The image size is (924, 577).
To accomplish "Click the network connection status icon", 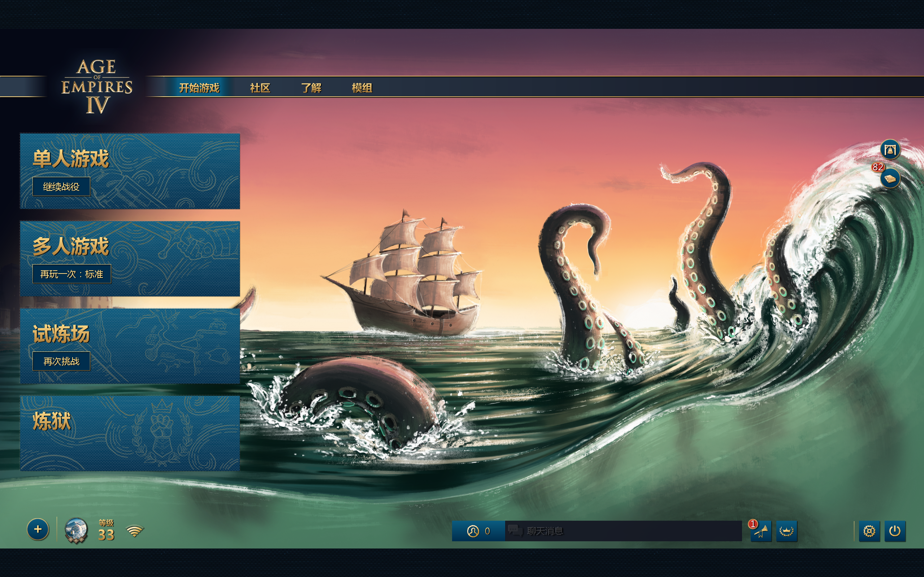I will (134, 531).
